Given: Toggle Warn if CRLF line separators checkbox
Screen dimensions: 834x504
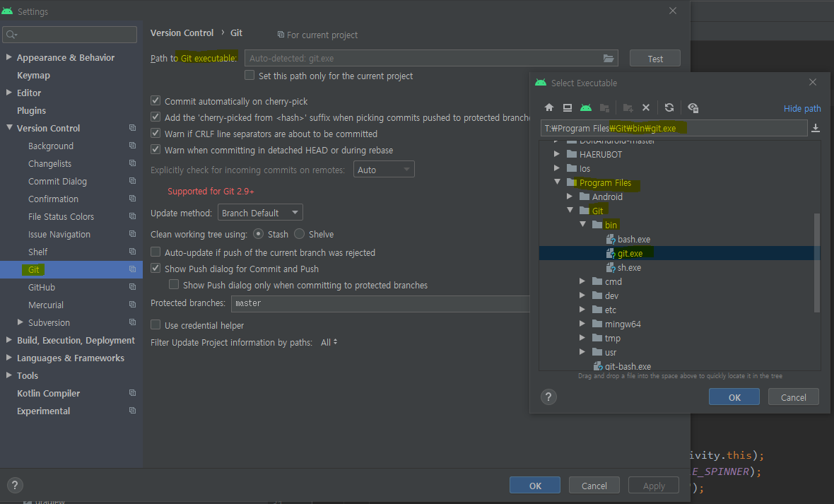Looking at the screenshot, I should [x=155, y=132].
